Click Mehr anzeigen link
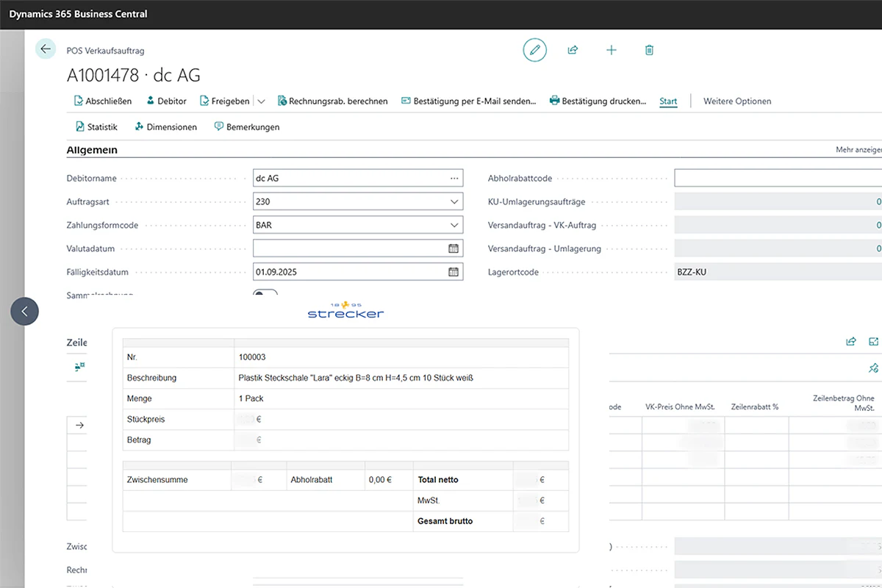This screenshot has height=588, width=882. click(x=858, y=150)
